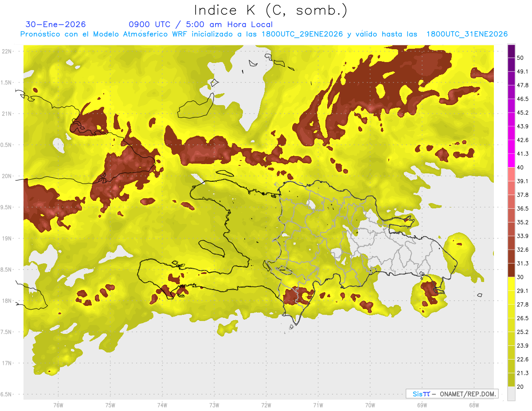Click the 76W longitude axis label

[58, 405]
